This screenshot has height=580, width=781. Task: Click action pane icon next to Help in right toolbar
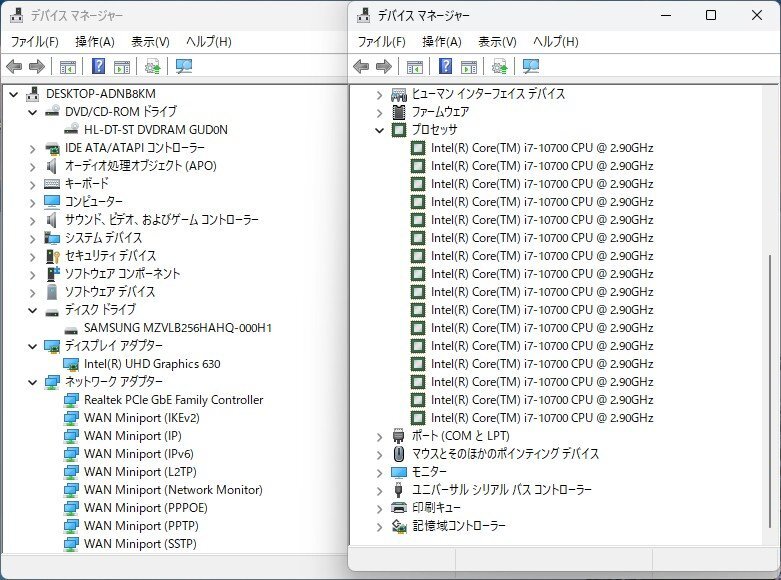(x=469, y=67)
